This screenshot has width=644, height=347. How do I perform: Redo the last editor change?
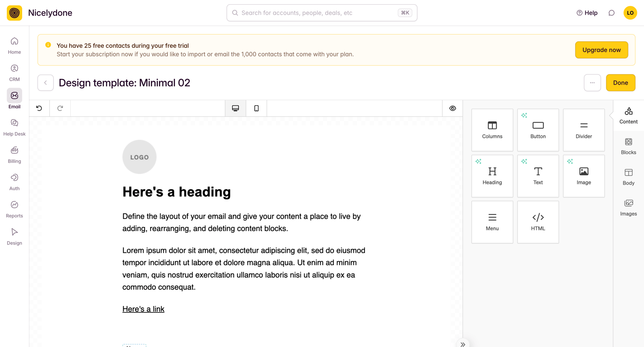pyautogui.click(x=60, y=108)
